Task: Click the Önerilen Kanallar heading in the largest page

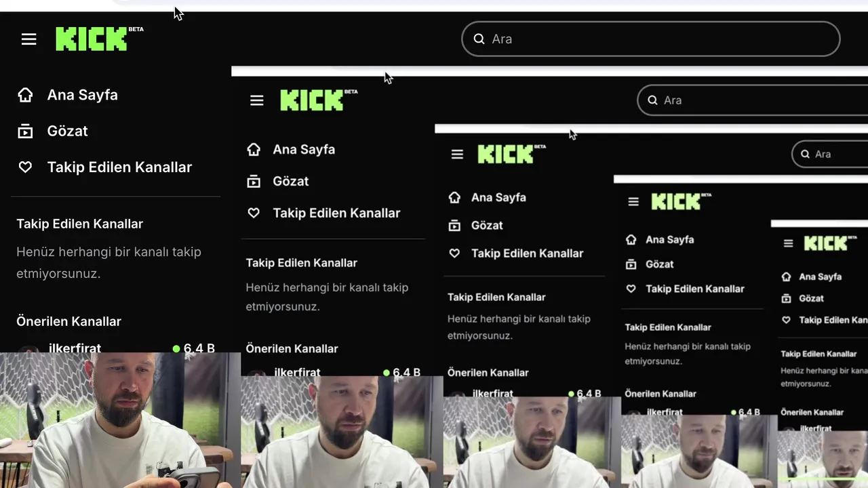Action: tap(68, 321)
